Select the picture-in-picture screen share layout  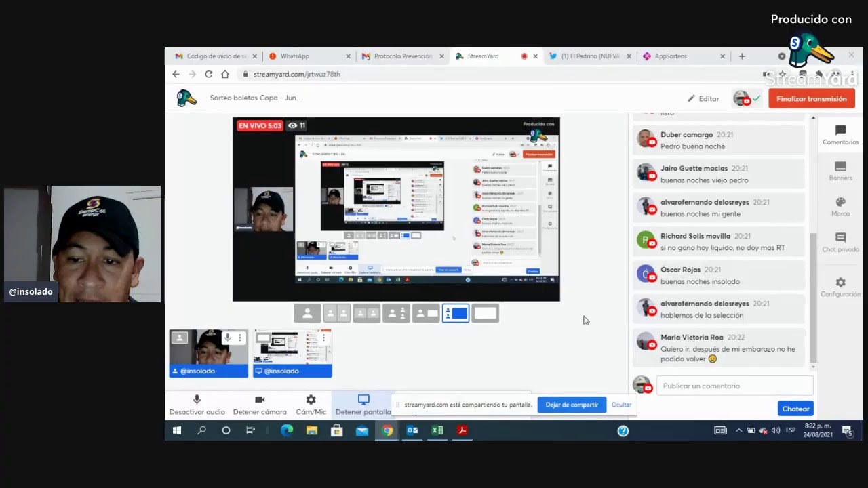pyautogui.click(x=456, y=313)
